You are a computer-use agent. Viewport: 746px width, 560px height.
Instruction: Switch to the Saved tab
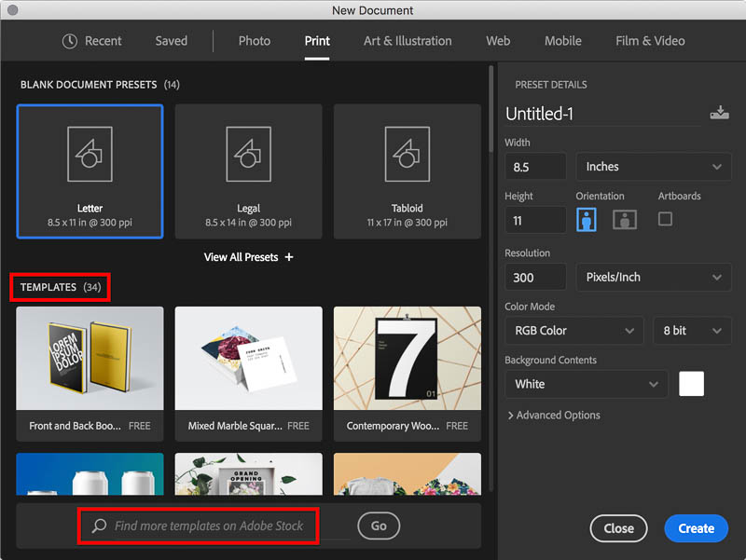point(172,41)
